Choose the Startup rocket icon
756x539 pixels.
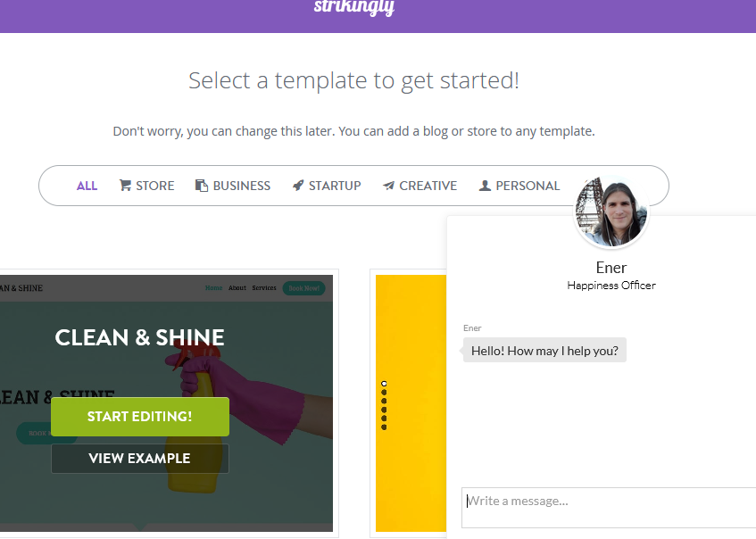click(298, 186)
